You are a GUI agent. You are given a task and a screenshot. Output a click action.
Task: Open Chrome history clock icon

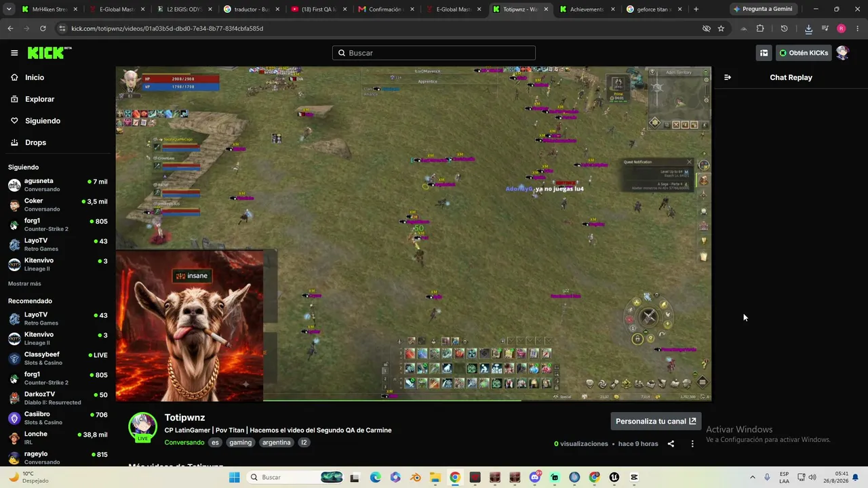point(784,28)
